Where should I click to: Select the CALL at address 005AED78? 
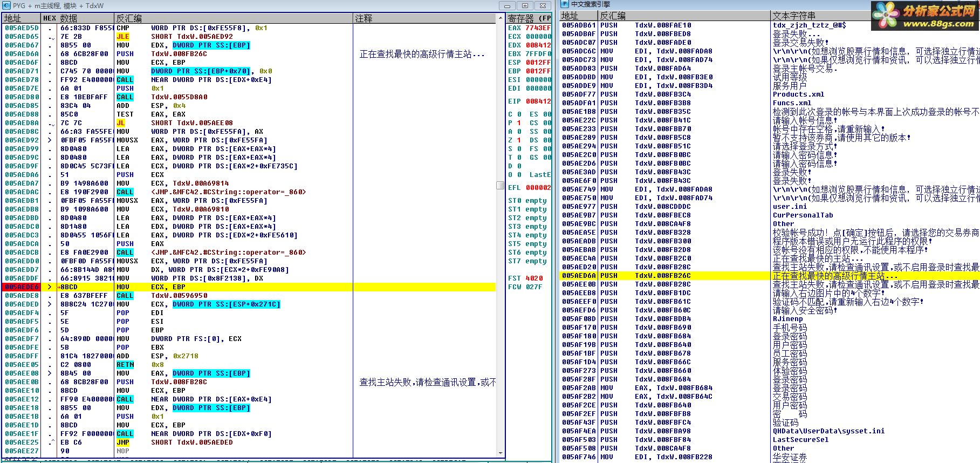[x=249, y=80]
